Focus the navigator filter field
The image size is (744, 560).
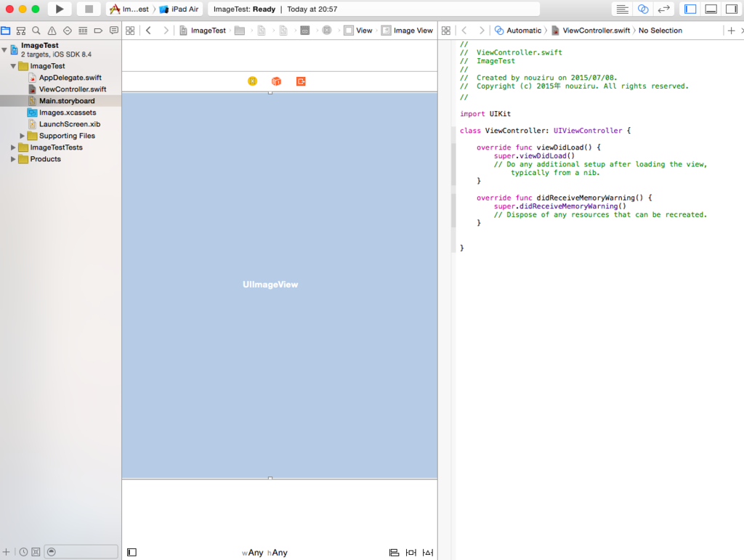pyautogui.click(x=81, y=552)
